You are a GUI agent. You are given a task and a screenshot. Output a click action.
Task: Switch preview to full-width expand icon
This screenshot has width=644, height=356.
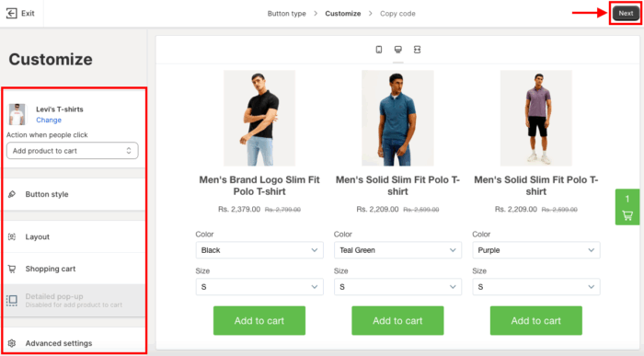click(x=418, y=50)
